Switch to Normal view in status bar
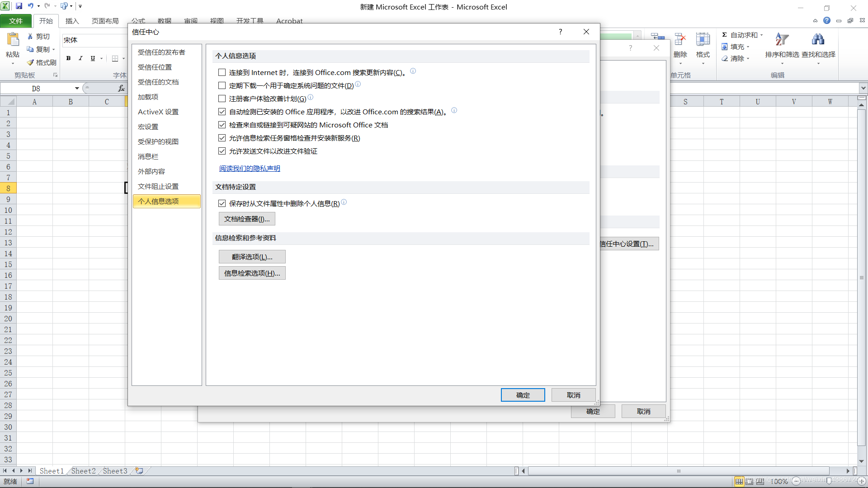Viewport: 868px width, 488px height. (739, 482)
